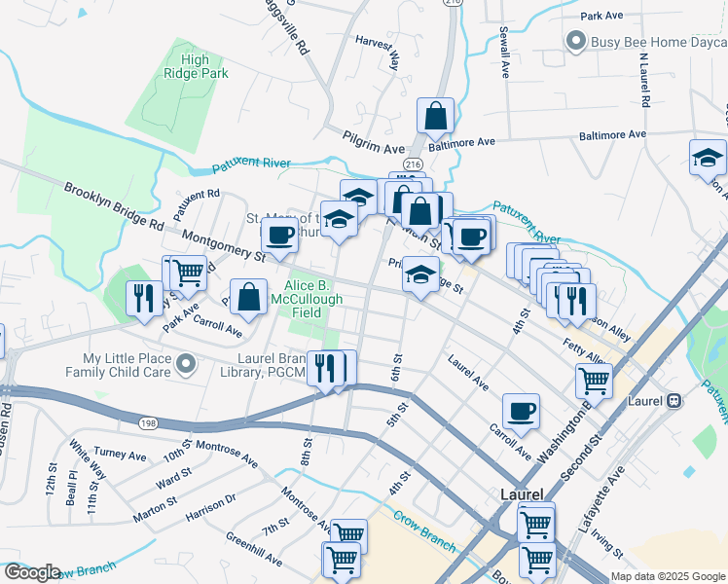Select the restaurant marker near 4th St
Image resolution: width=728 pixels, height=584 pixels.
point(577,302)
